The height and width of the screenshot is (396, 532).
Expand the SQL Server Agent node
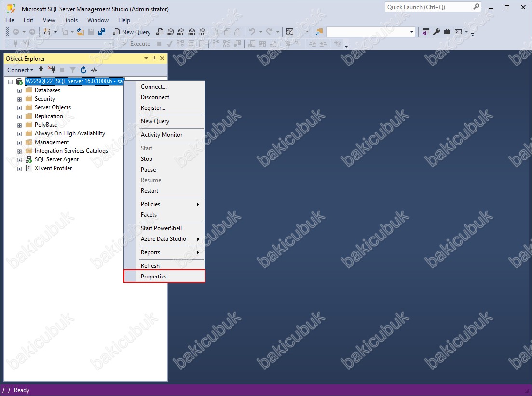click(19, 160)
